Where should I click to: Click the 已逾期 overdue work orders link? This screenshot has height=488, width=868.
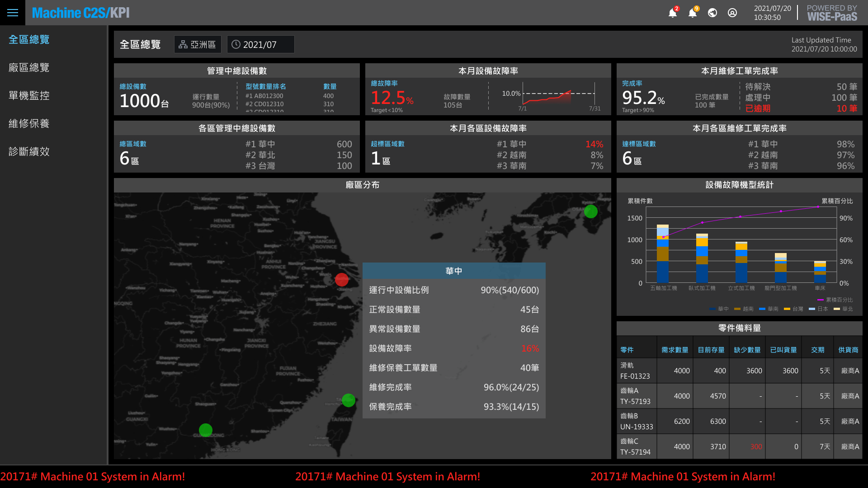coord(758,108)
